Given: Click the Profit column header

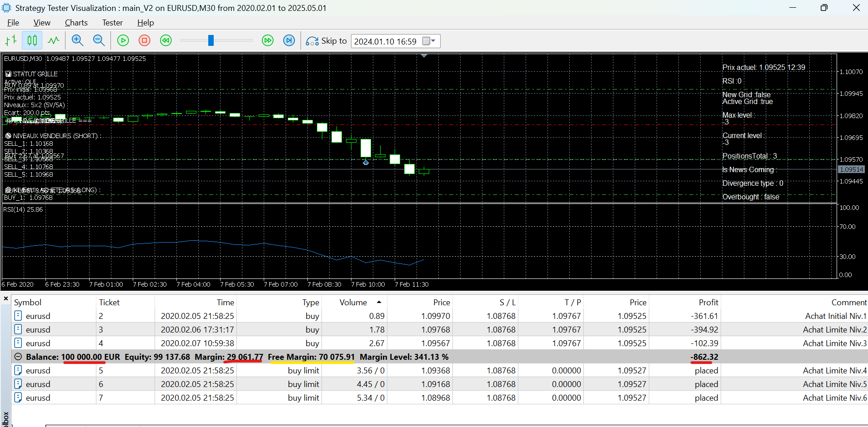Looking at the screenshot, I should point(708,303).
